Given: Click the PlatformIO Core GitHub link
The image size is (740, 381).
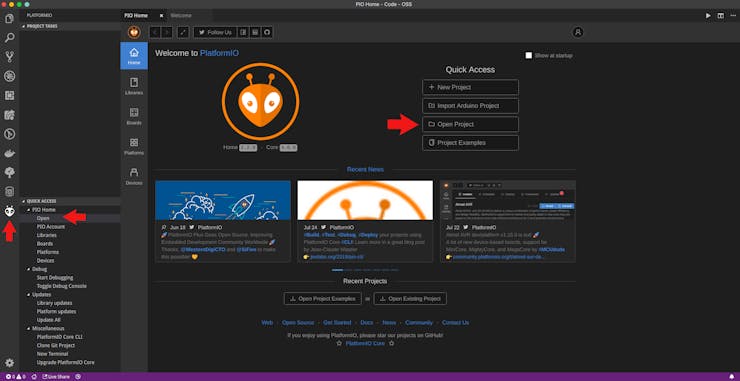Looking at the screenshot, I should click(365, 343).
